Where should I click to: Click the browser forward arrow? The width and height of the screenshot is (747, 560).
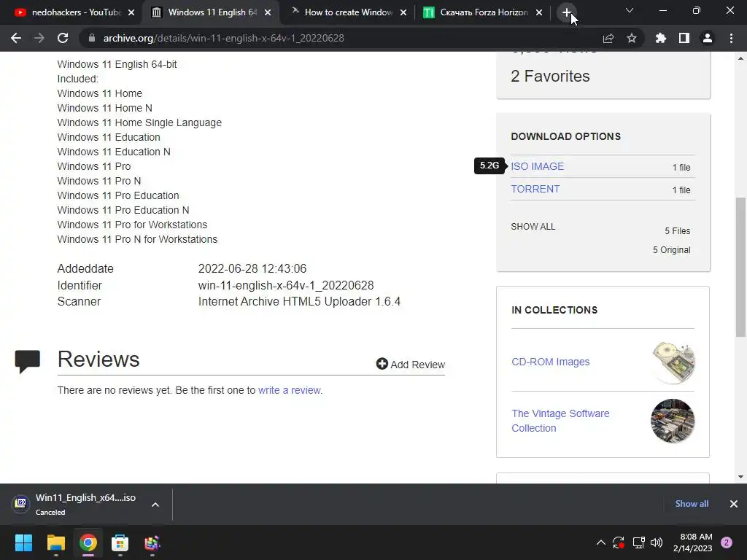pyautogui.click(x=39, y=38)
